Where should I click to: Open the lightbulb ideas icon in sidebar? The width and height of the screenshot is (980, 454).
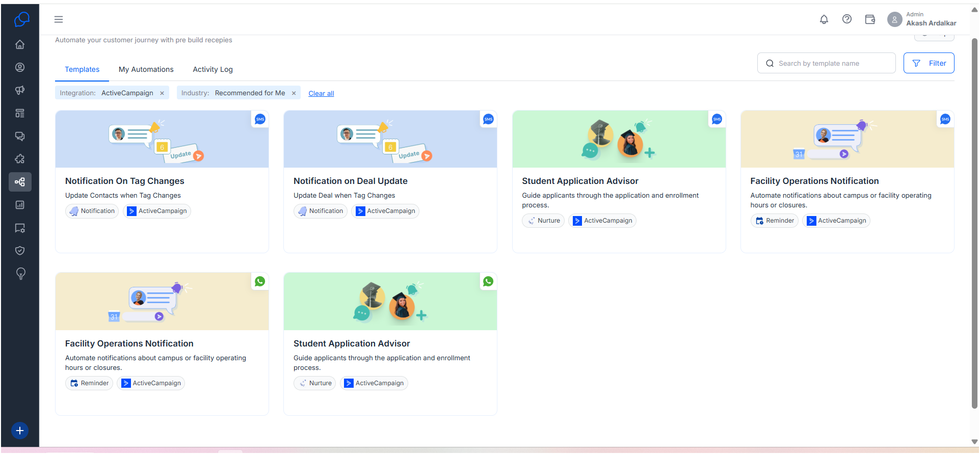pos(20,274)
